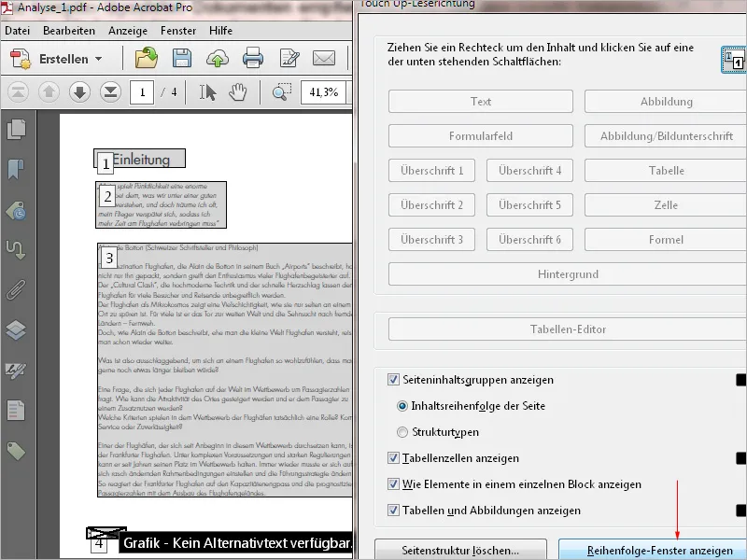
Task: Click the Hintergrund button
Action: pyautogui.click(x=568, y=274)
